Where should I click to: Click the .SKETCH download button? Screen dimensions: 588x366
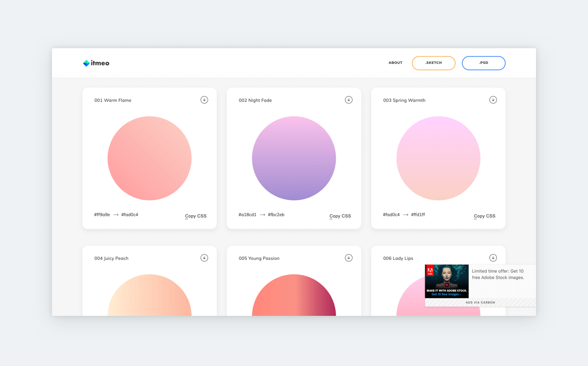pyautogui.click(x=433, y=63)
